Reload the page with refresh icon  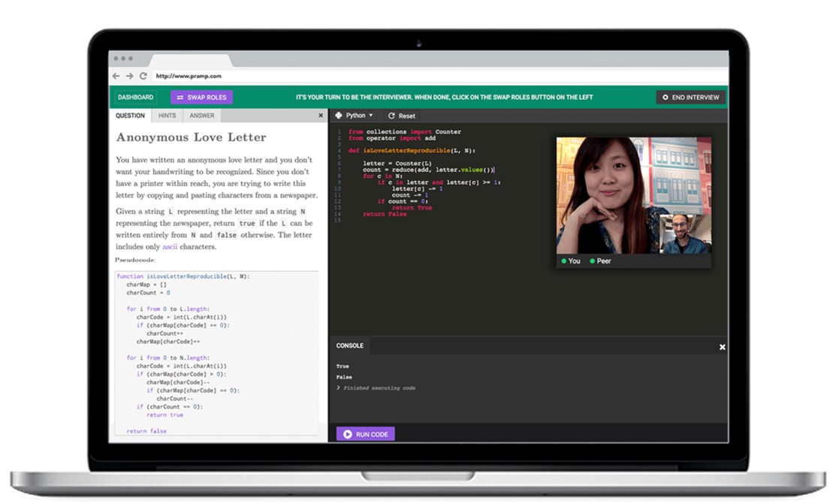tap(143, 76)
